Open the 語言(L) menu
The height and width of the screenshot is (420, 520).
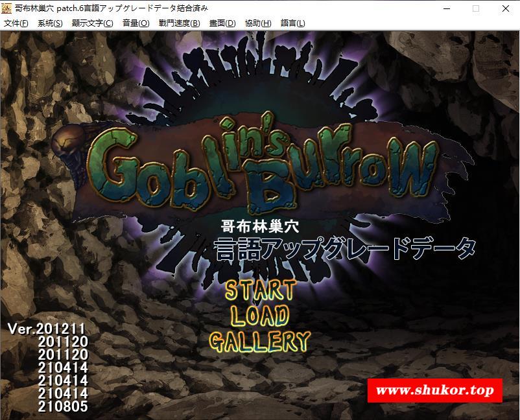click(x=293, y=23)
